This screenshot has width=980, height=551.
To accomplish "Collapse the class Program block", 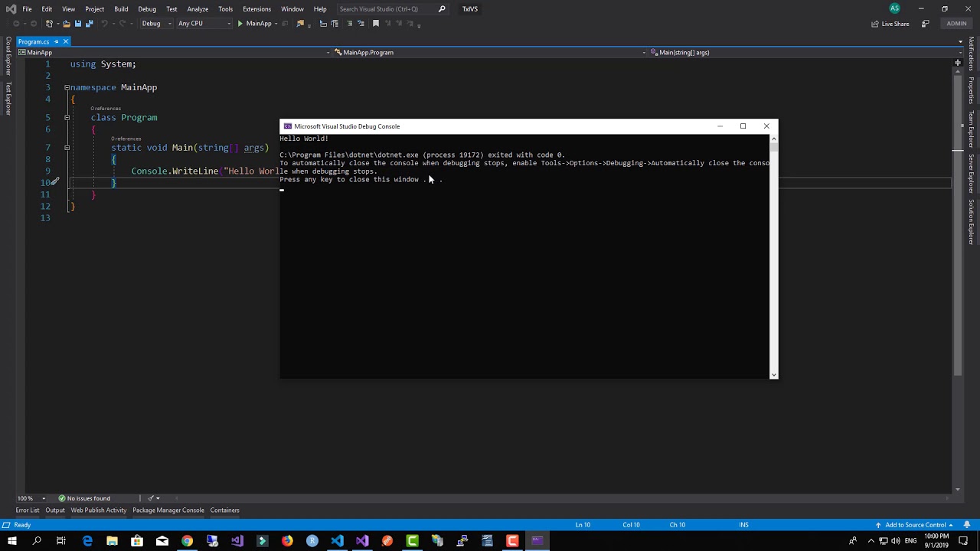I will (x=67, y=117).
